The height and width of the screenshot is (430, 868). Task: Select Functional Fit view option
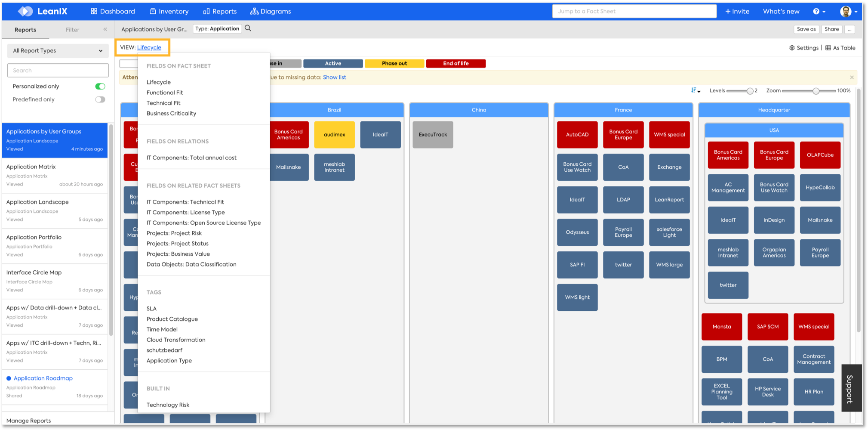click(165, 93)
